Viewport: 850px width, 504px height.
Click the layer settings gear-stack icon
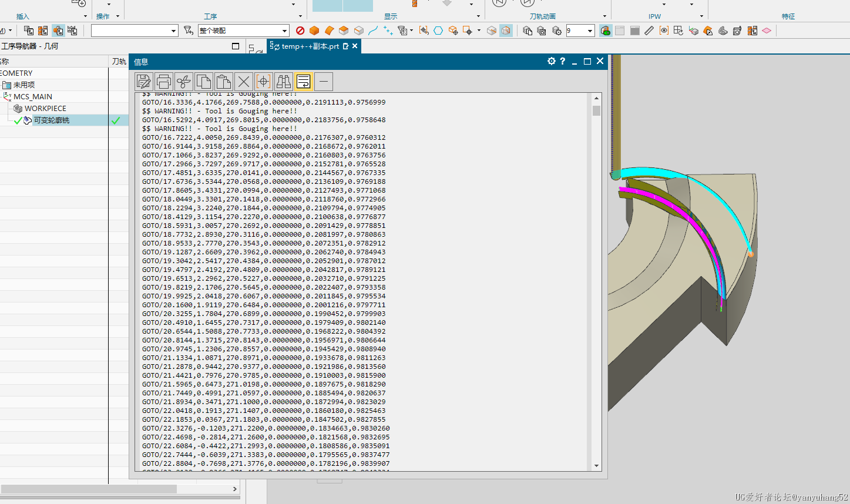click(556, 31)
